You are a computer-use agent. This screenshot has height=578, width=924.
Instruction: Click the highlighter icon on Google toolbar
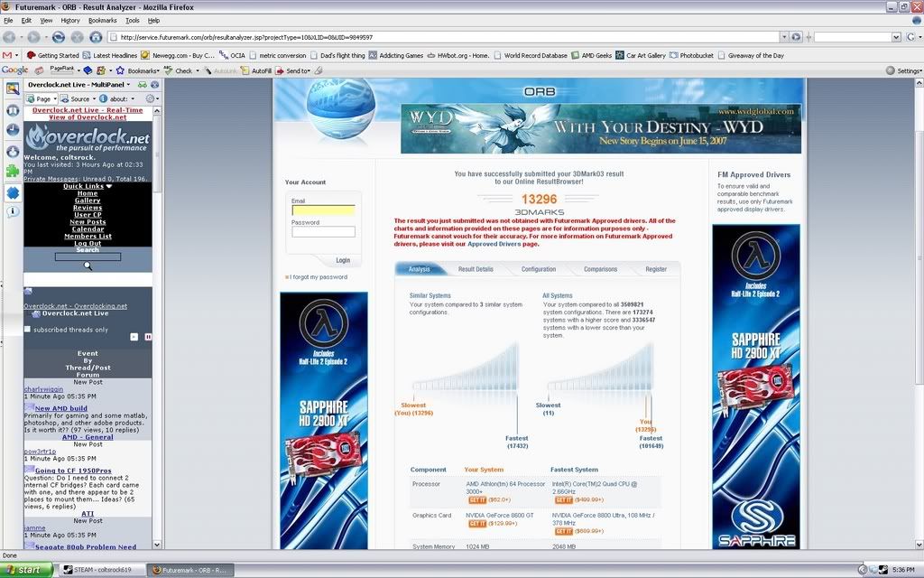(x=319, y=70)
